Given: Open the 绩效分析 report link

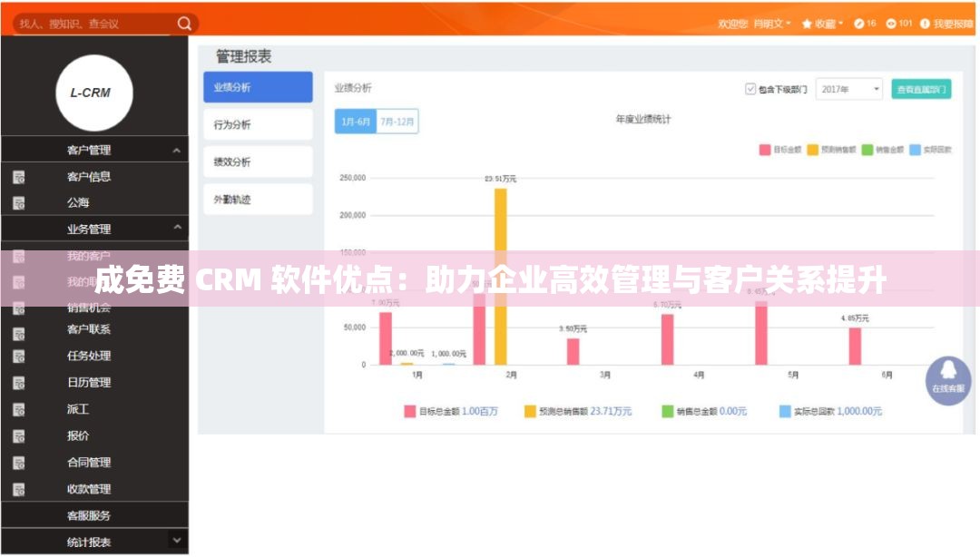Looking at the screenshot, I should pyautogui.click(x=257, y=161).
